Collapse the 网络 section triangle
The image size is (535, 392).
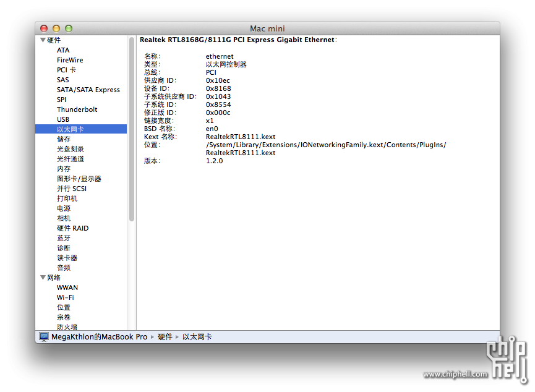coord(43,278)
